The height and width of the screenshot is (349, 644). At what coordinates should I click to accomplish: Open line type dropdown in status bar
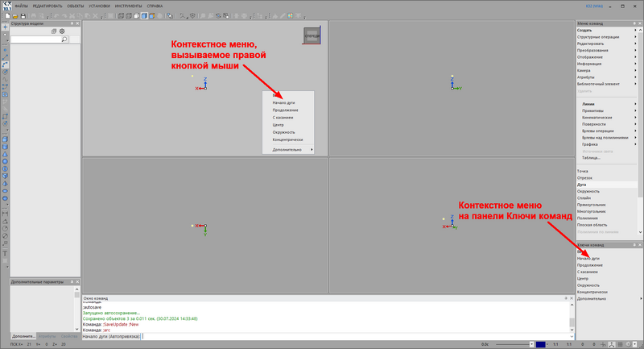point(531,344)
